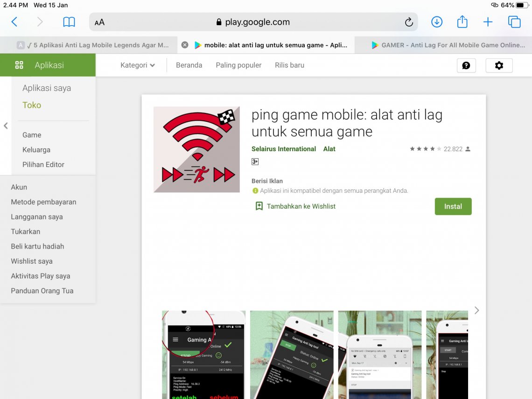Click the compatibility info icon

[x=255, y=191]
